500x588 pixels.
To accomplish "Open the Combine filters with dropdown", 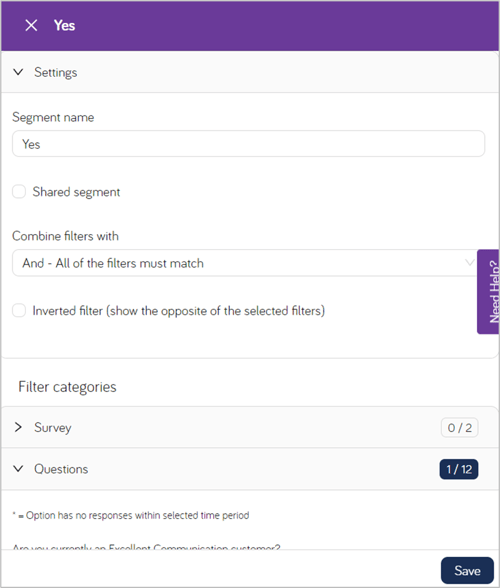I will click(x=245, y=263).
